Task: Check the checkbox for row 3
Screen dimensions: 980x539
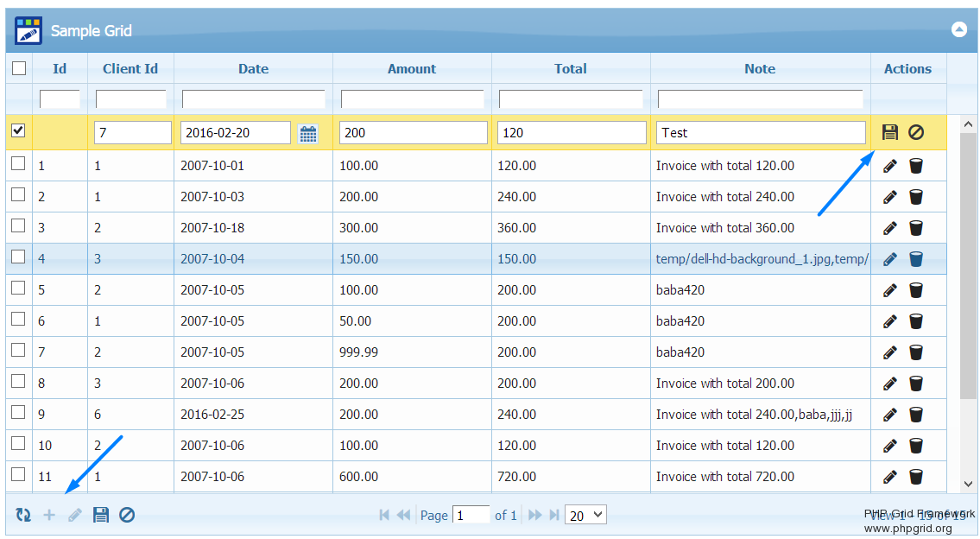Action: [x=18, y=225]
